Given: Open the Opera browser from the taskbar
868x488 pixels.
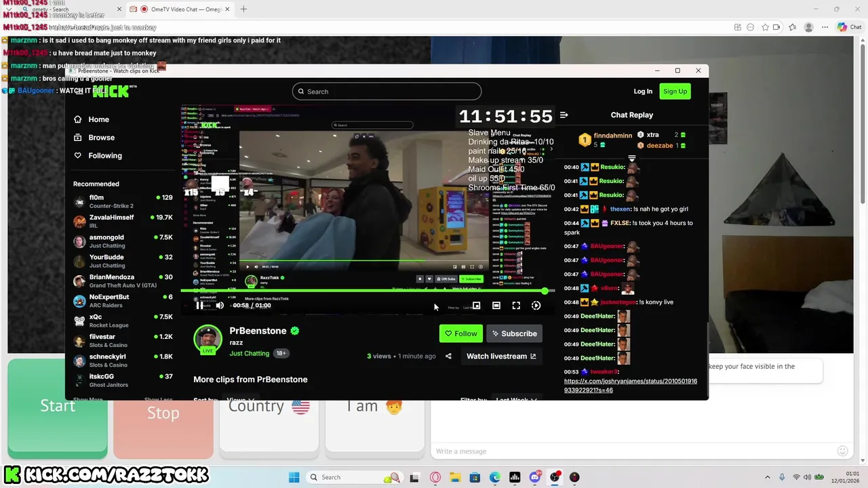Looking at the screenshot, I should pyautogui.click(x=435, y=477).
